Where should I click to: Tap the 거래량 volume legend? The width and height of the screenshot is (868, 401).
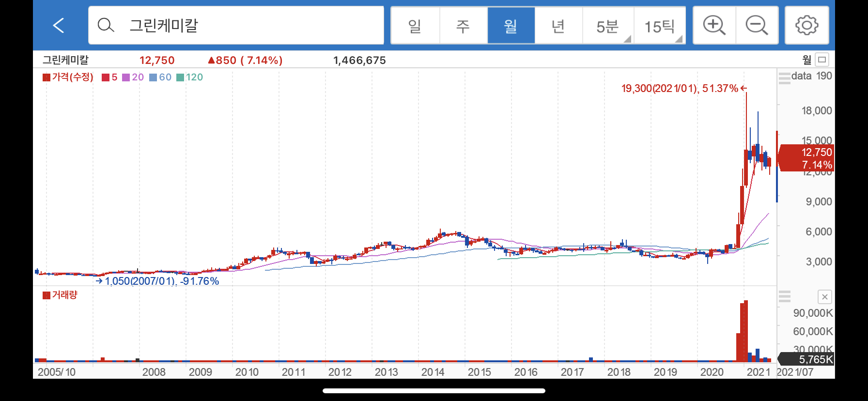point(60,295)
